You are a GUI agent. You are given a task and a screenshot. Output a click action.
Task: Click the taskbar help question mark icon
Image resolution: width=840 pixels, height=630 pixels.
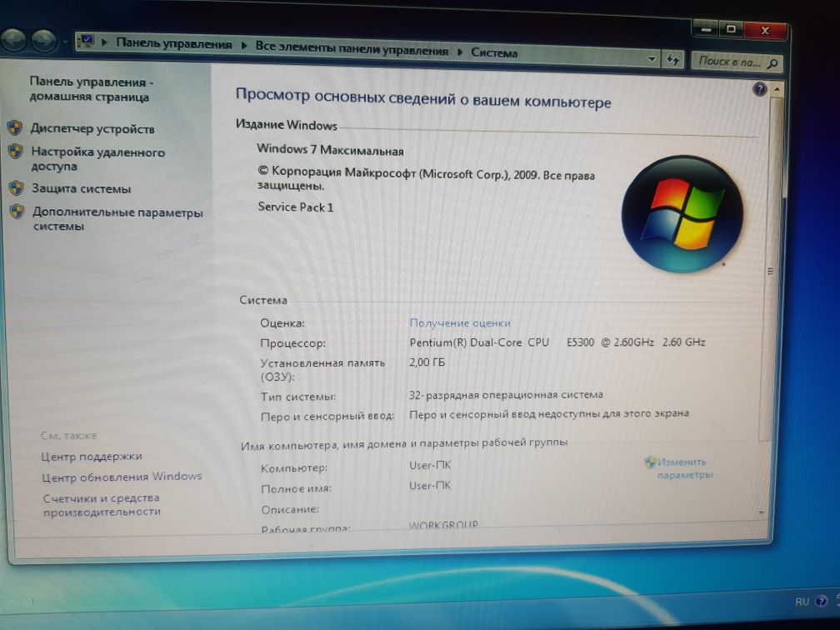822,601
